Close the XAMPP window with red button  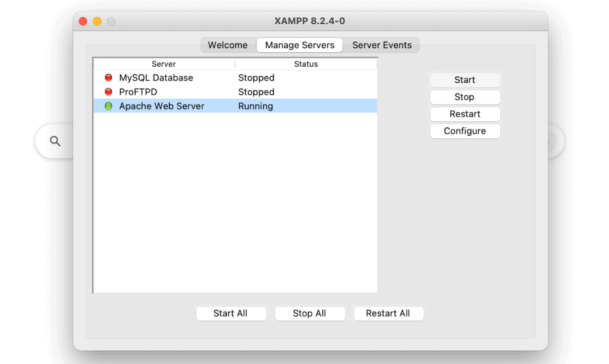(x=83, y=21)
